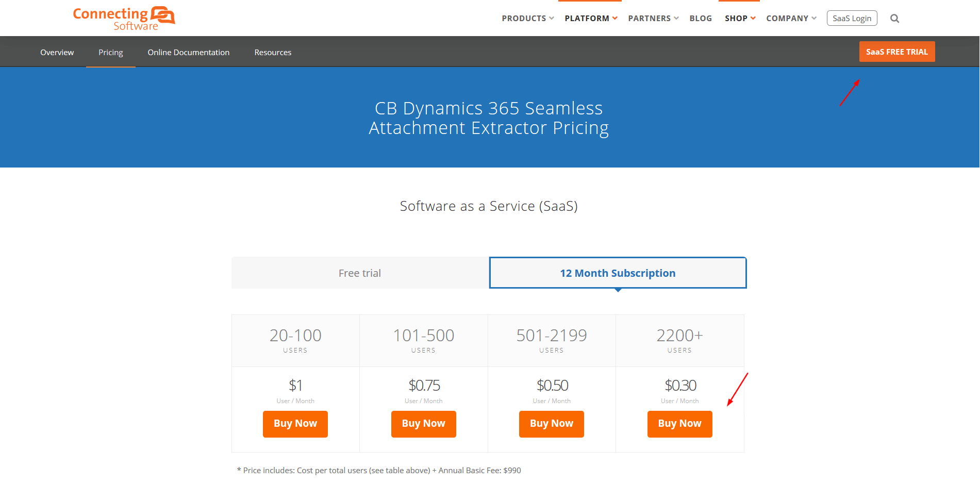Expand the Platform dropdown menu

point(591,19)
